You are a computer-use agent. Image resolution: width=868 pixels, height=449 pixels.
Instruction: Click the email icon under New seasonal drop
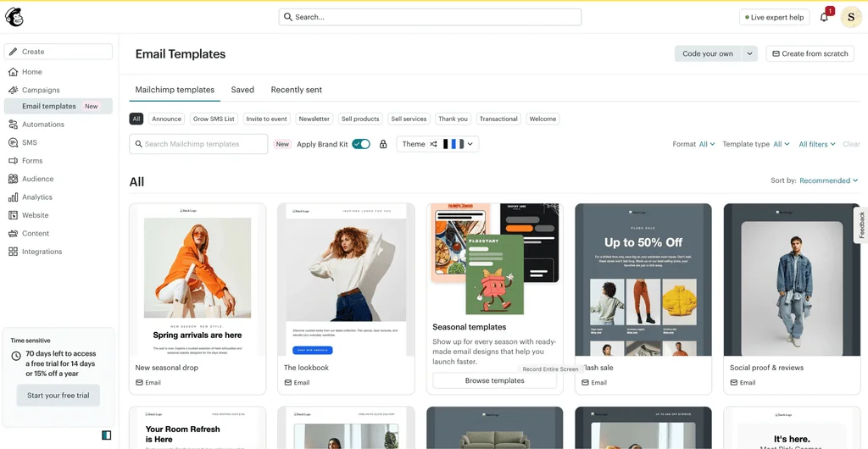pos(139,383)
